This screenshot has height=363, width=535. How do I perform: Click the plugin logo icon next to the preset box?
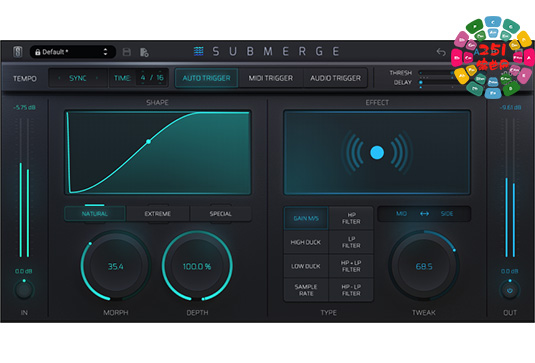point(17,52)
